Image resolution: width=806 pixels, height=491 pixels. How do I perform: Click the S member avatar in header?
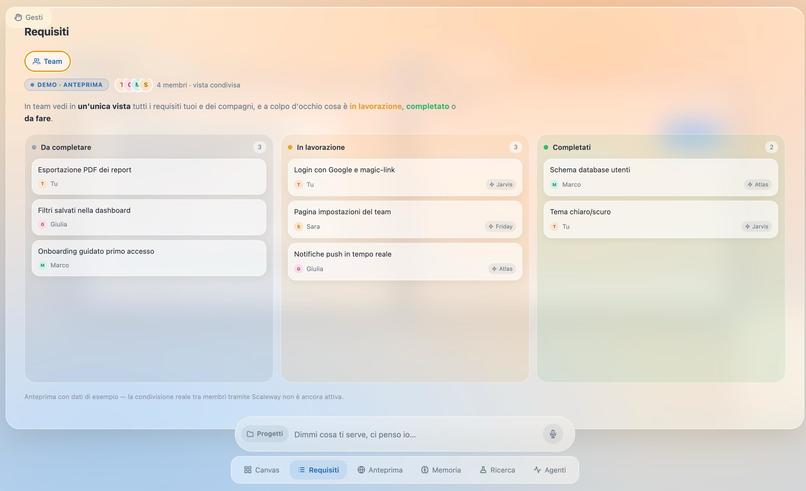(146, 85)
